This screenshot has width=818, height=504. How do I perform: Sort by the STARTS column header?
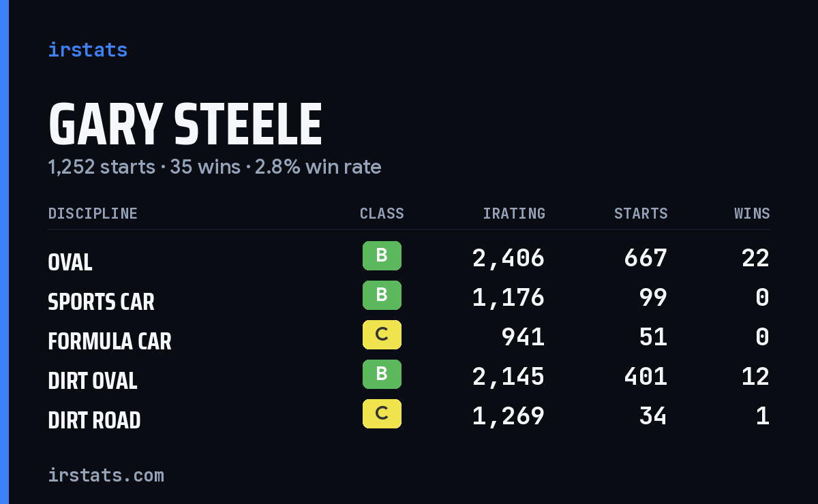pyautogui.click(x=641, y=214)
